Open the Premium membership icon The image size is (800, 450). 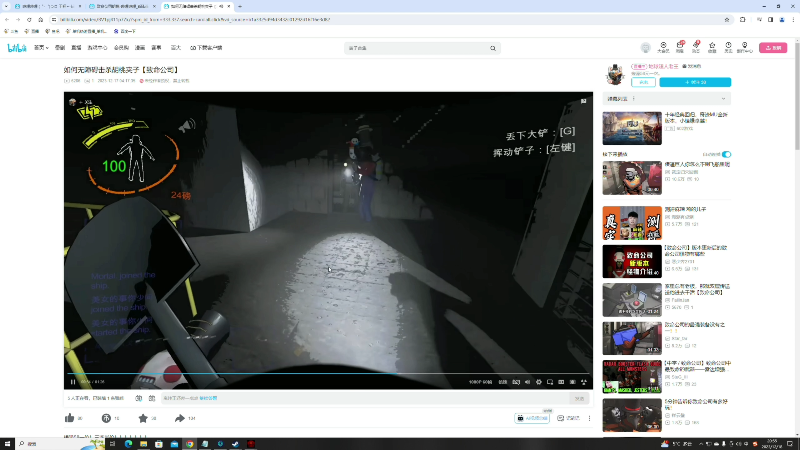tap(663, 47)
